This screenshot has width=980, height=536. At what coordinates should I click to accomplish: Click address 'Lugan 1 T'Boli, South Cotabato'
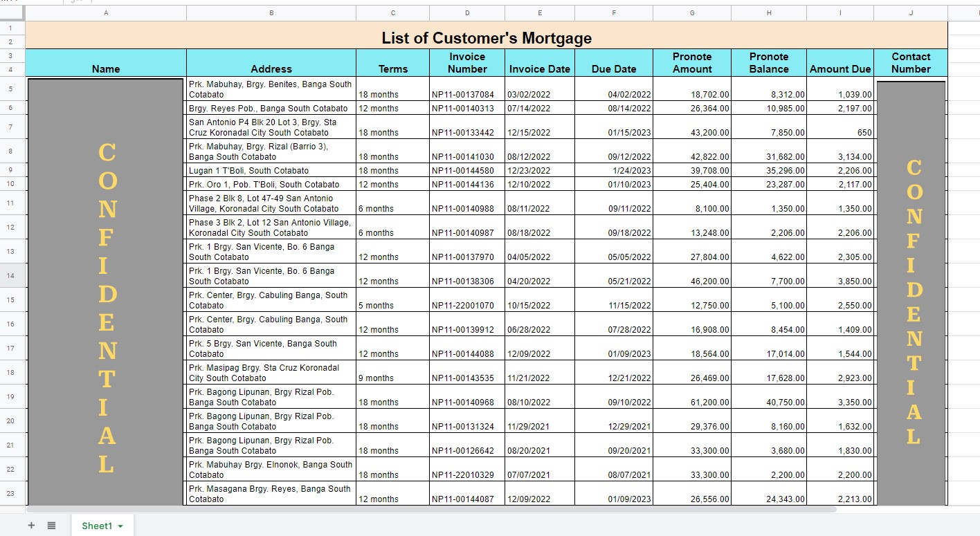coord(271,170)
